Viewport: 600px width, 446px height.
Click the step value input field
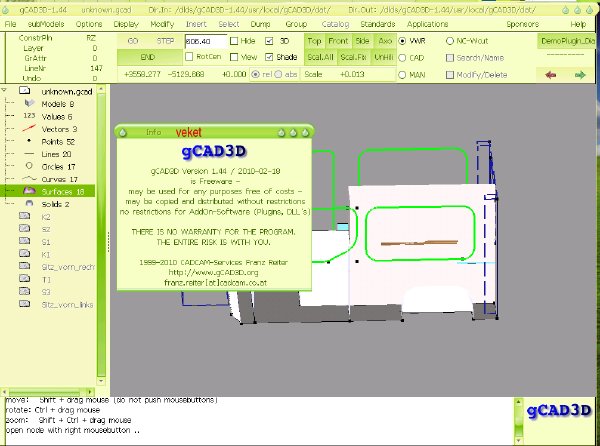(206, 41)
